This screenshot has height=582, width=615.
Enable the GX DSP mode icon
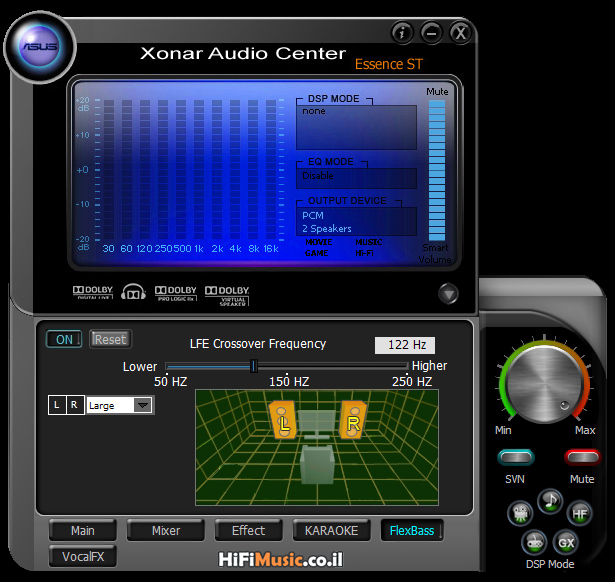point(566,542)
